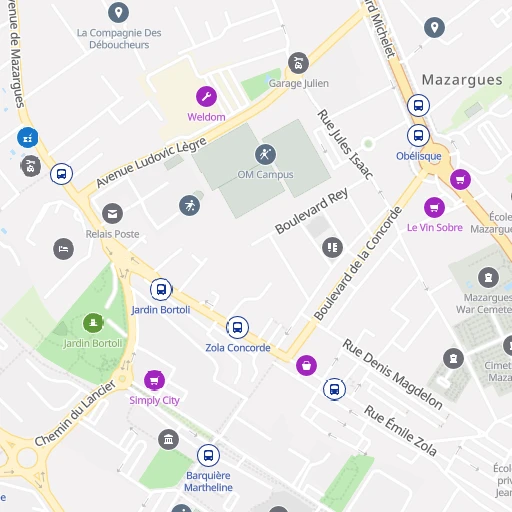Open La Compagnie Des Déboucheurs location pin
The image size is (512, 512).
pyautogui.click(x=118, y=13)
